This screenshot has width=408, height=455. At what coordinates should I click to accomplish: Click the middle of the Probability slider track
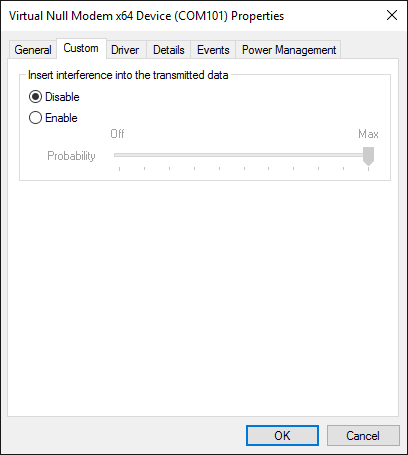244,155
